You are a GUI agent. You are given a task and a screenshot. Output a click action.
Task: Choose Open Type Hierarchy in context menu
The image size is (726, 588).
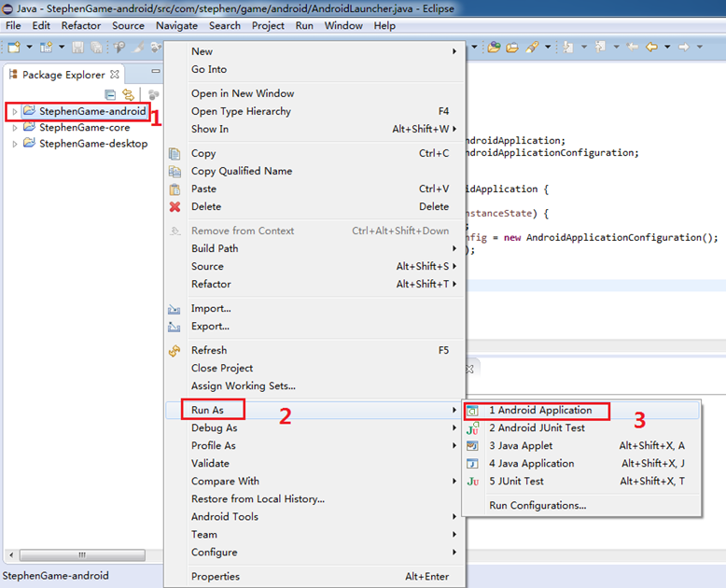pos(314,111)
